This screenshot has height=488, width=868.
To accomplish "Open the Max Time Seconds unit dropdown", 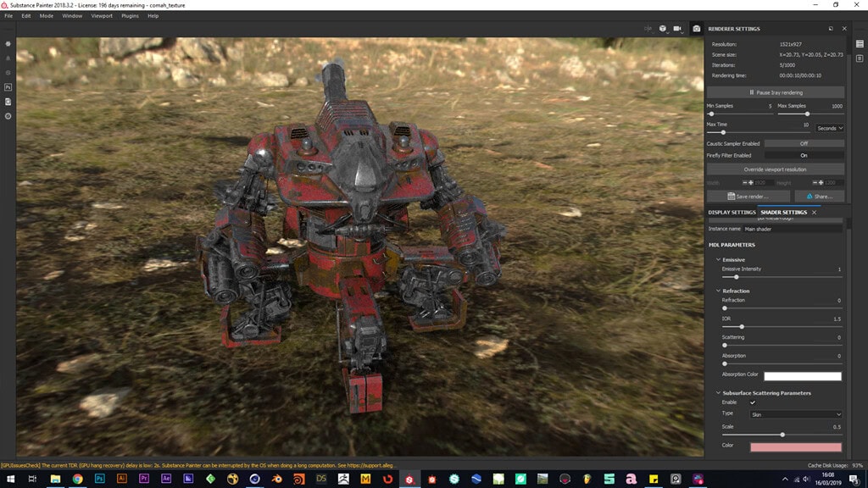I will click(829, 128).
